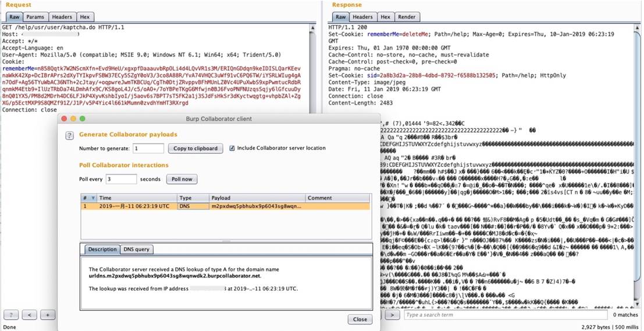644x331 pixels.
Task: Click the 'Pragma: no-cache' response header
Action: (354, 69)
